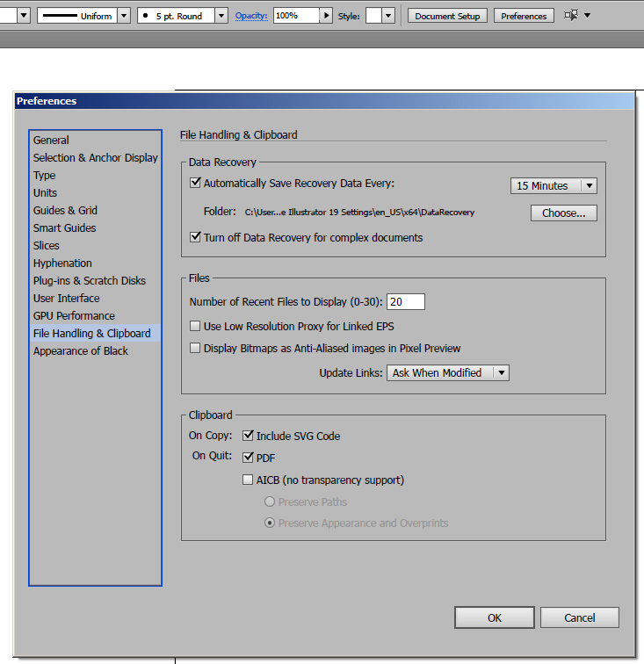The width and height of the screenshot is (644, 664).
Task: Select File Handling & Clipboard category
Action: point(95,333)
